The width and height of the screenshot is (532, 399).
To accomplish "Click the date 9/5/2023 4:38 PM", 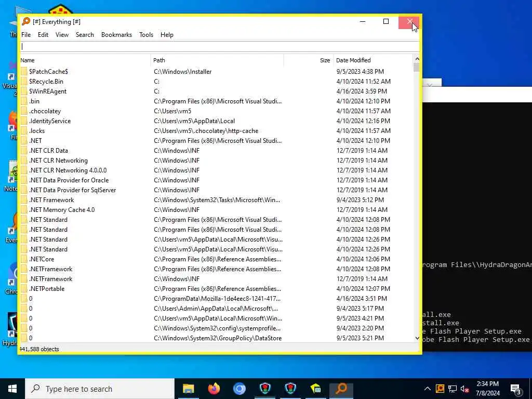I will 360,72.
